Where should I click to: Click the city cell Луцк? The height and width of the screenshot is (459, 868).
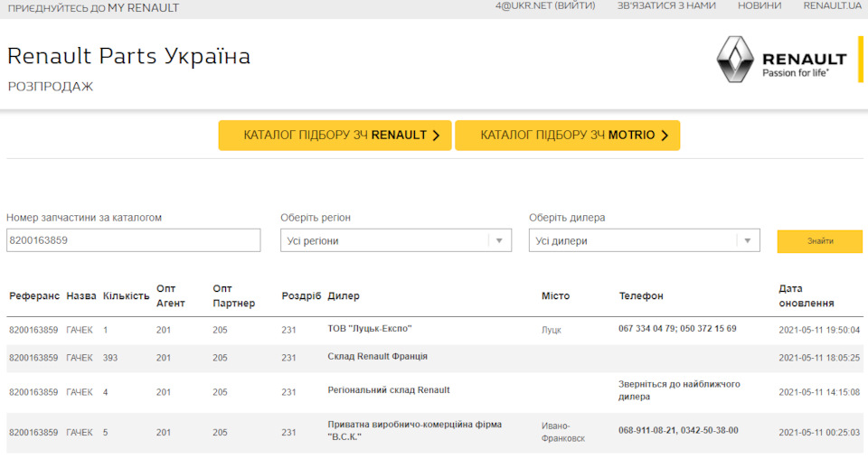click(552, 330)
